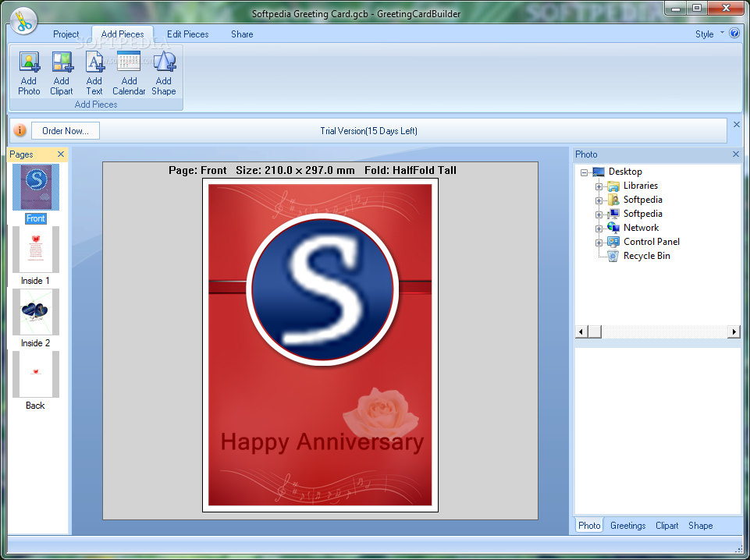The width and height of the screenshot is (750, 560).
Task: Select the Inside 2 page thumbnail
Action: point(36,312)
